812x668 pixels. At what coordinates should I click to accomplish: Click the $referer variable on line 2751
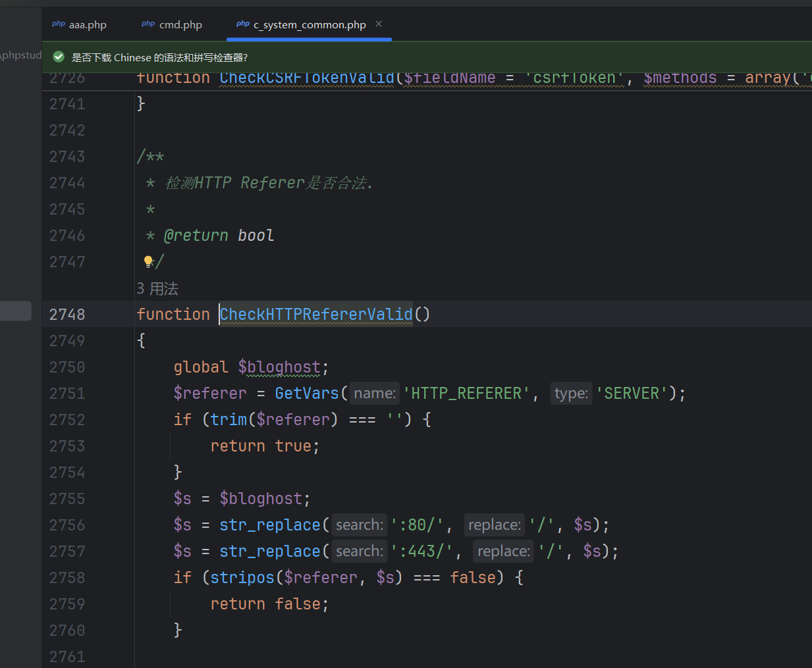click(210, 393)
